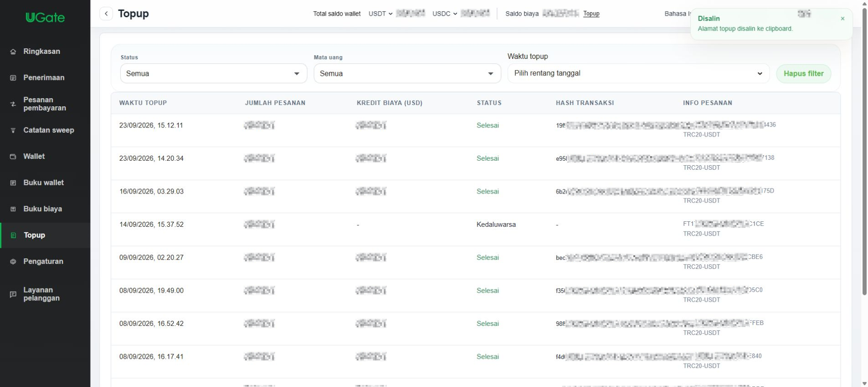Open the Mata uang dropdown
The width and height of the screenshot is (868, 387).
tap(407, 73)
